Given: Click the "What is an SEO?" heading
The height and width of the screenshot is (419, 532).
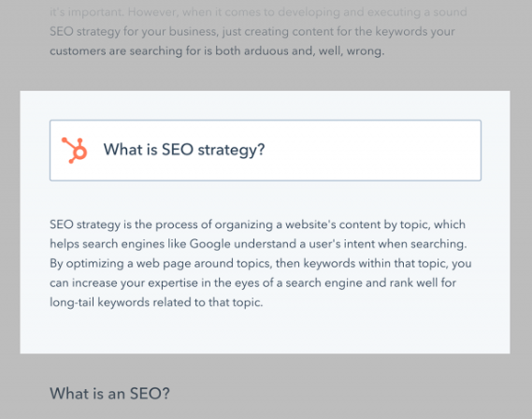Looking at the screenshot, I should point(109,394).
